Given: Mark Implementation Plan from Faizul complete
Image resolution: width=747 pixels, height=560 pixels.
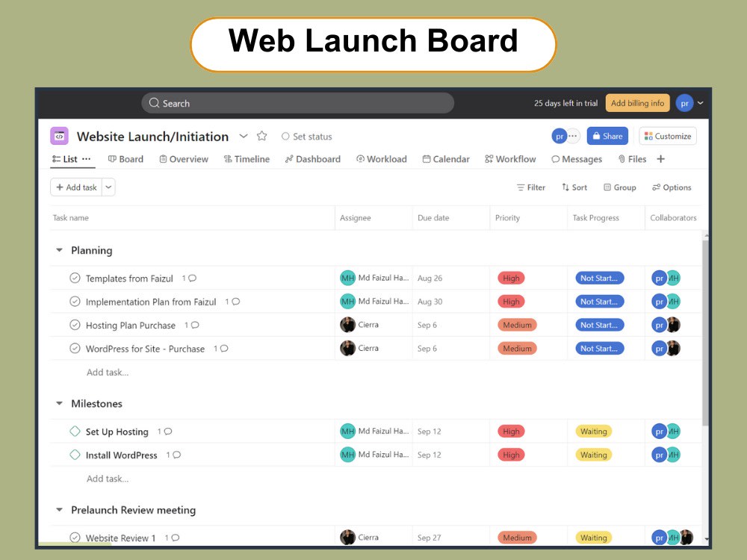Looking at the screenshot, I should click(75, 302).
